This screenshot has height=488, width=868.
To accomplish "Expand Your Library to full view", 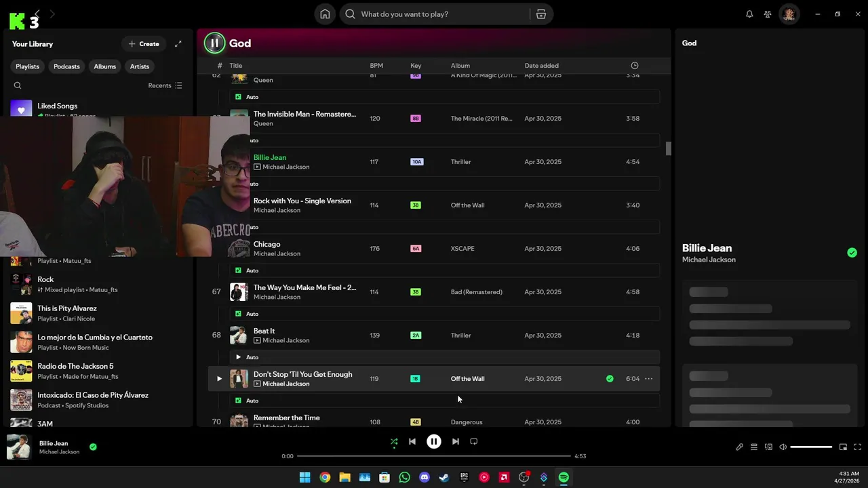I will (x=178, y=44).
